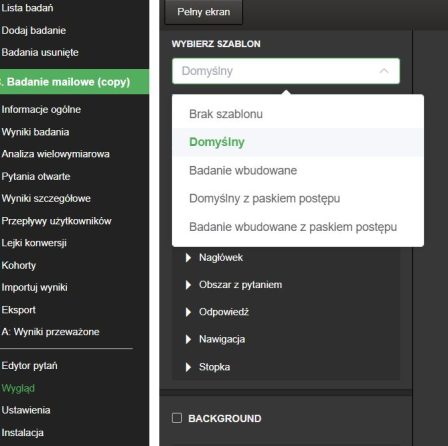Collapse the Domyślny template dropdown chevron
Image resolution: width=448 pixels, height=446 pixels.
click(x=384, y=71)
